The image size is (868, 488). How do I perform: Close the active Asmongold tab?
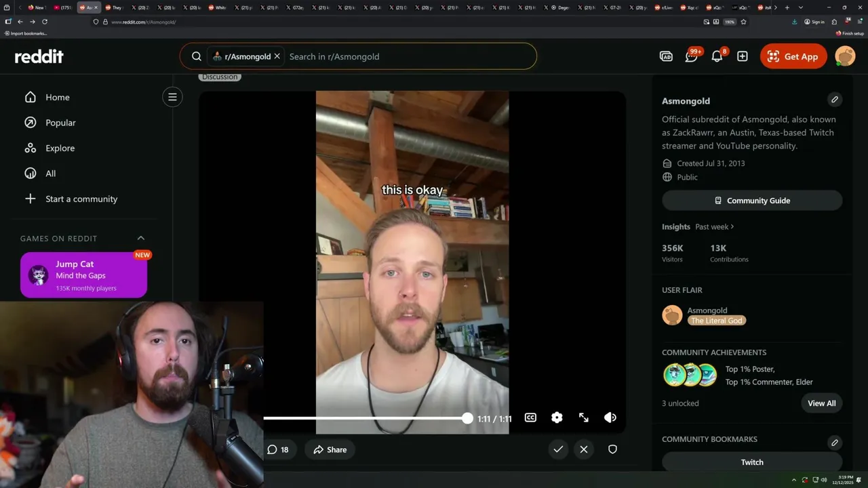click(x=96, y=7)
